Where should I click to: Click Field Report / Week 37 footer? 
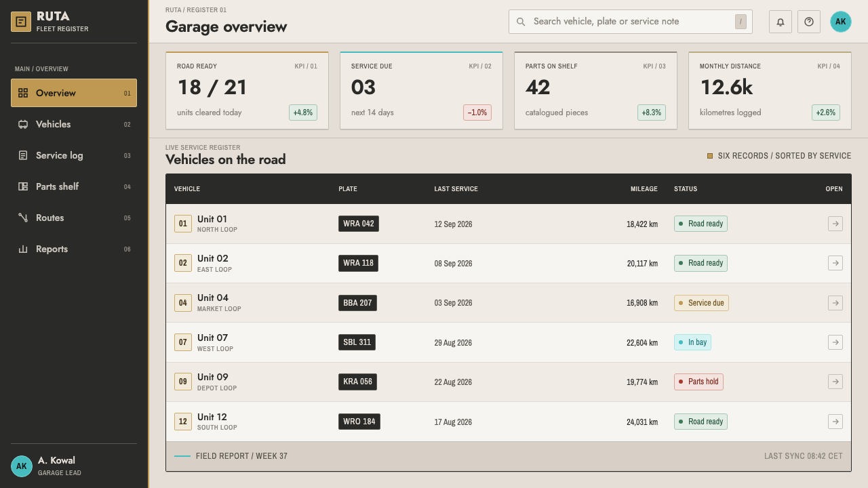[241, 456]
